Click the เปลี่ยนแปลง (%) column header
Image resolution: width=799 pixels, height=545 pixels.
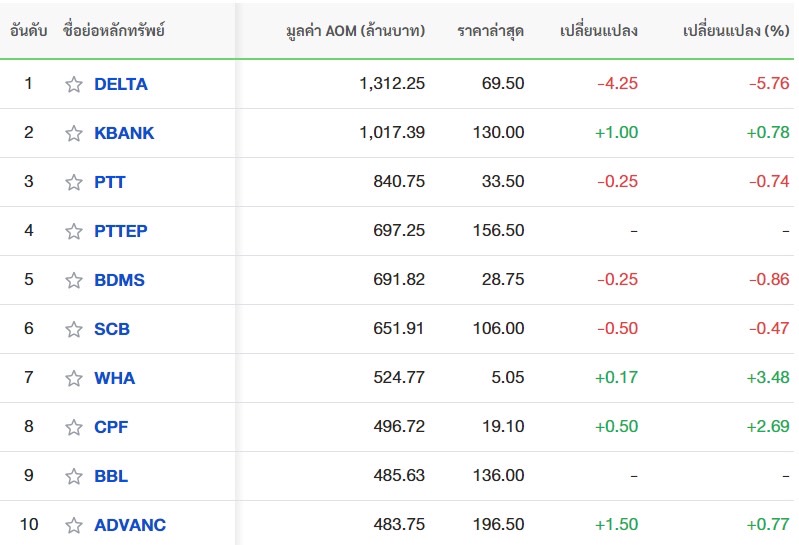pos(735,31)
